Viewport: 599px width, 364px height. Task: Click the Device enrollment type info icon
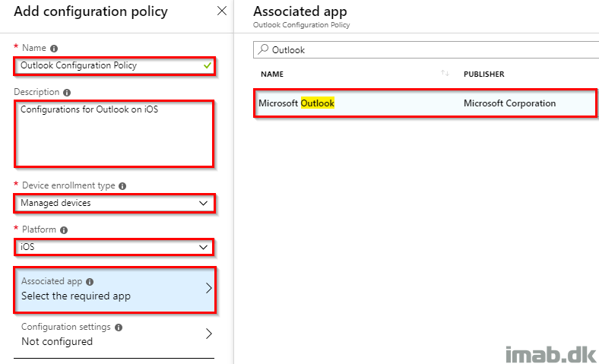122,186
